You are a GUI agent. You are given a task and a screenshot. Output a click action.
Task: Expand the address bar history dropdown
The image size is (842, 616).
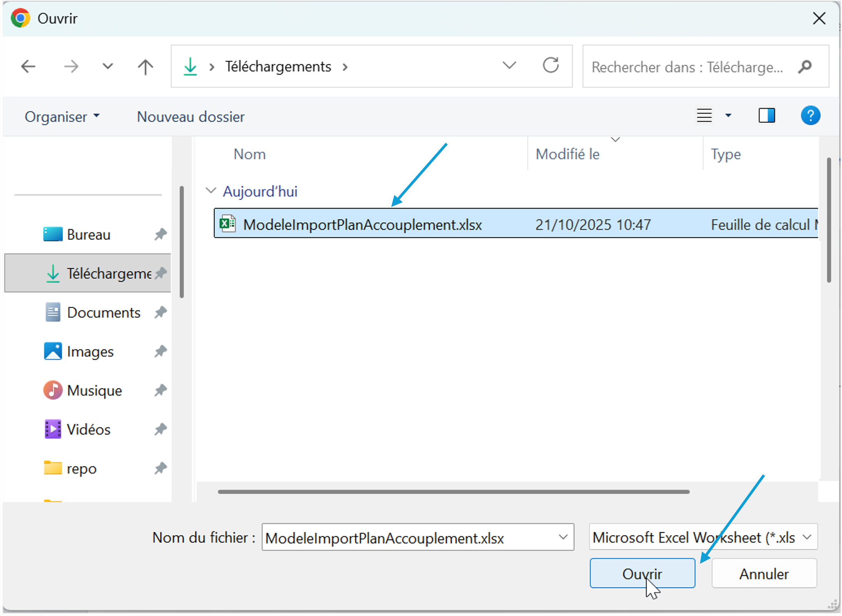click(x=509, y=65)
